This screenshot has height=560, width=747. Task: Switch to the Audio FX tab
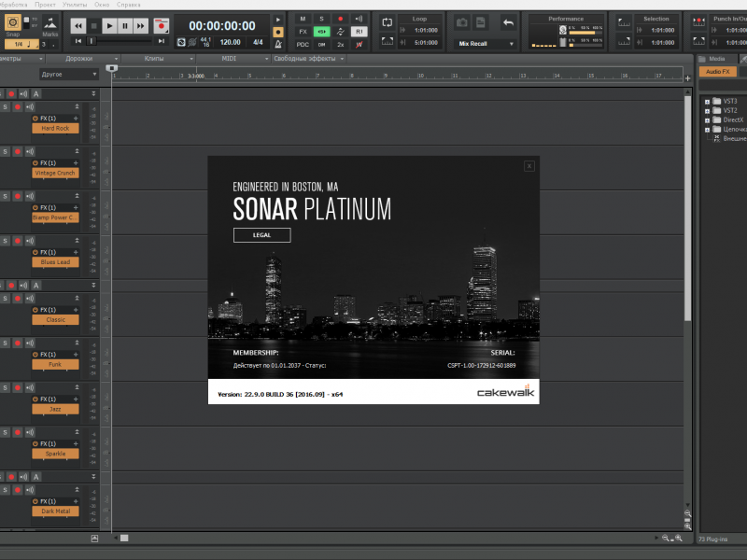[717, 72]
